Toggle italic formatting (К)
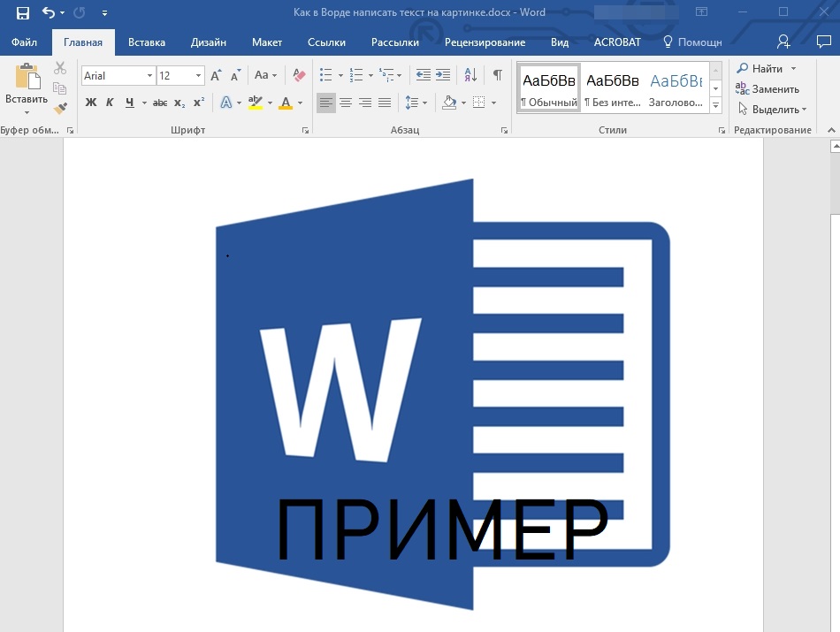 [x=110, y=103]
